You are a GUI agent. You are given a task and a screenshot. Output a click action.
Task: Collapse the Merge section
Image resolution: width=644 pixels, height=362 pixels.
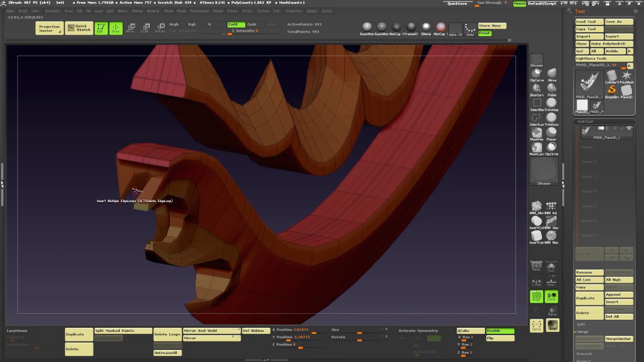pyautogui.click(x=583, y=332)
